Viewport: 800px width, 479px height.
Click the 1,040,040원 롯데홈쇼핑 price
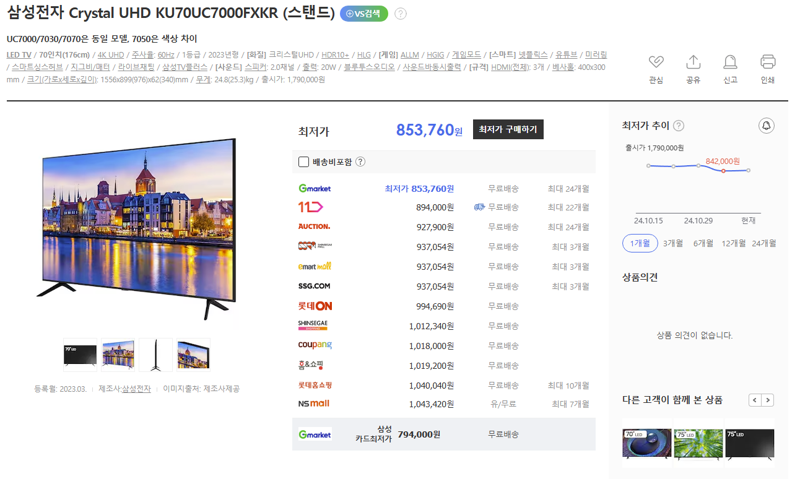click(x=431, y=386)
